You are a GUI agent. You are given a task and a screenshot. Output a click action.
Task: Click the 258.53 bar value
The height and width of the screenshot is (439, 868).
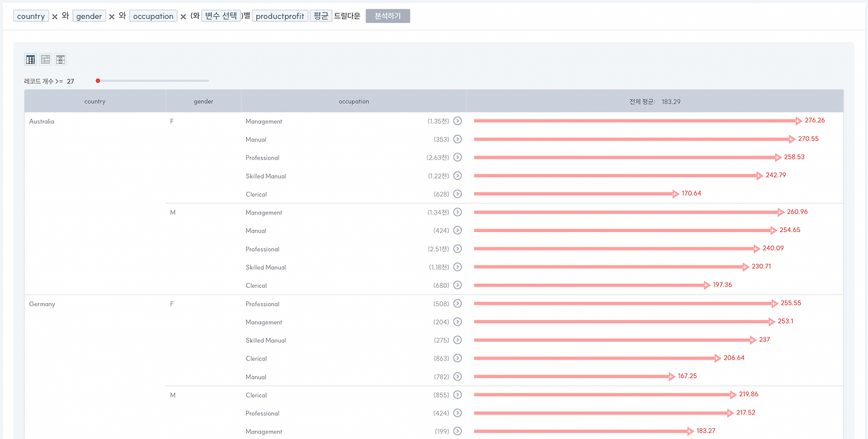coord(794,157)
